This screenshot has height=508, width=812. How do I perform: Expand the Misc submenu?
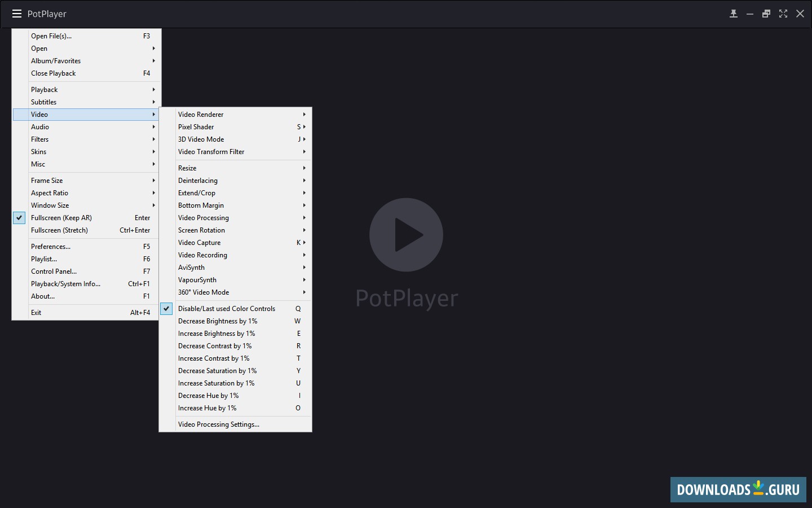tap(86, 164)
